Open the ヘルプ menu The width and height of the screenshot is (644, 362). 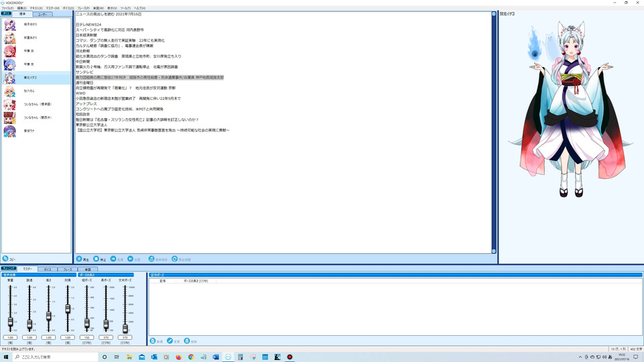[140, 8]
